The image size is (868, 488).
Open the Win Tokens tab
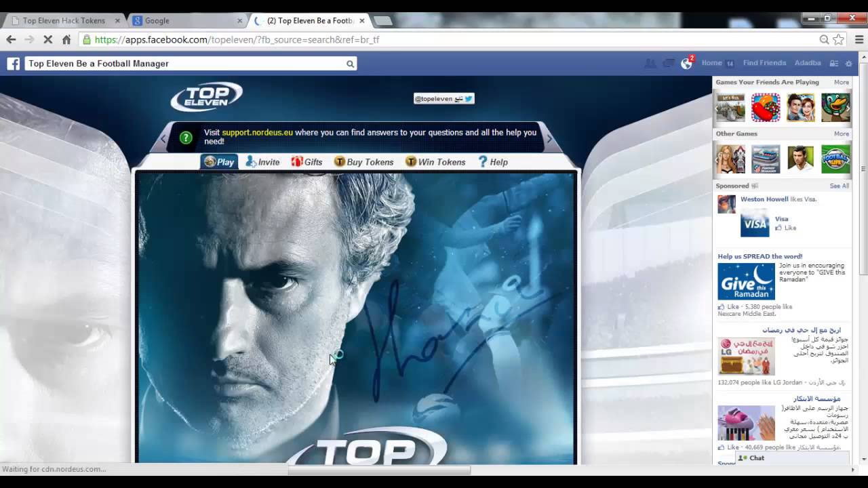pos(435,162)
